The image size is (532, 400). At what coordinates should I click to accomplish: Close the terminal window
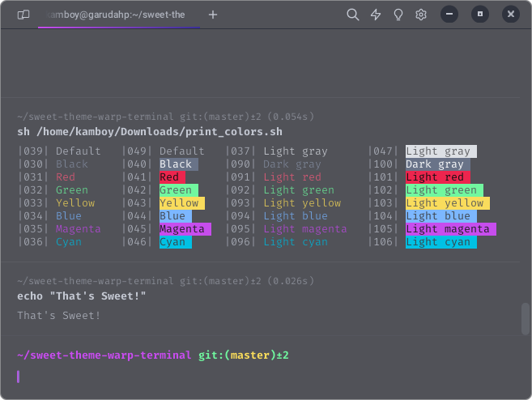pos(511,15)
